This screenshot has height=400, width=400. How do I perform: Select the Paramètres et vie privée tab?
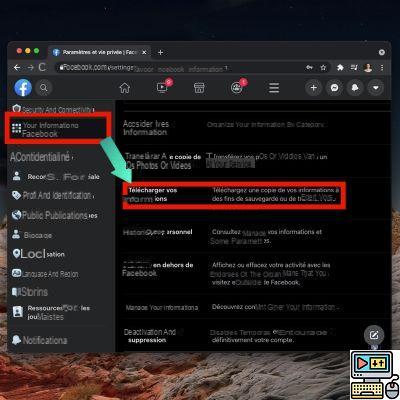[x=99, y=52]
